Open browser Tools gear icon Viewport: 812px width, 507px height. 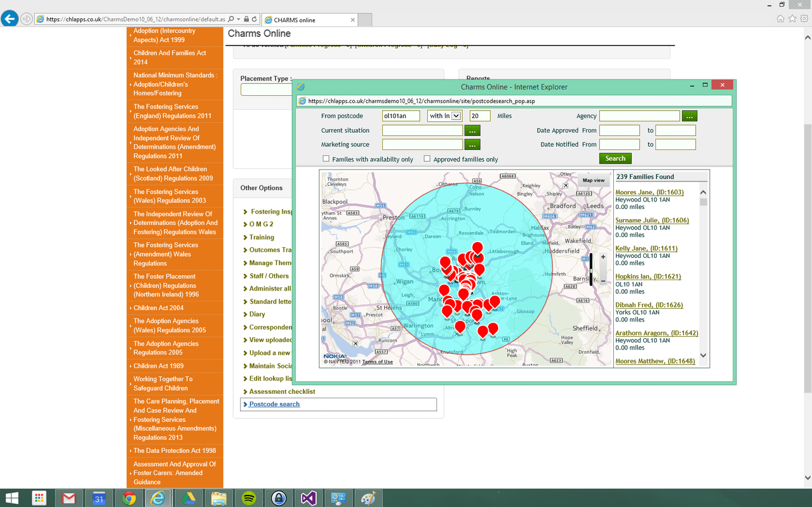coord(804,19)
